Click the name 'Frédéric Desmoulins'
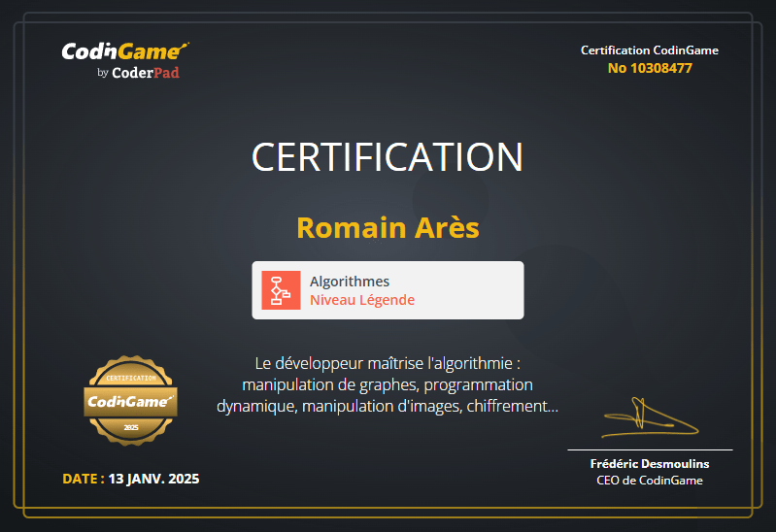The image size is (776, 532). [x=650, y=464]
